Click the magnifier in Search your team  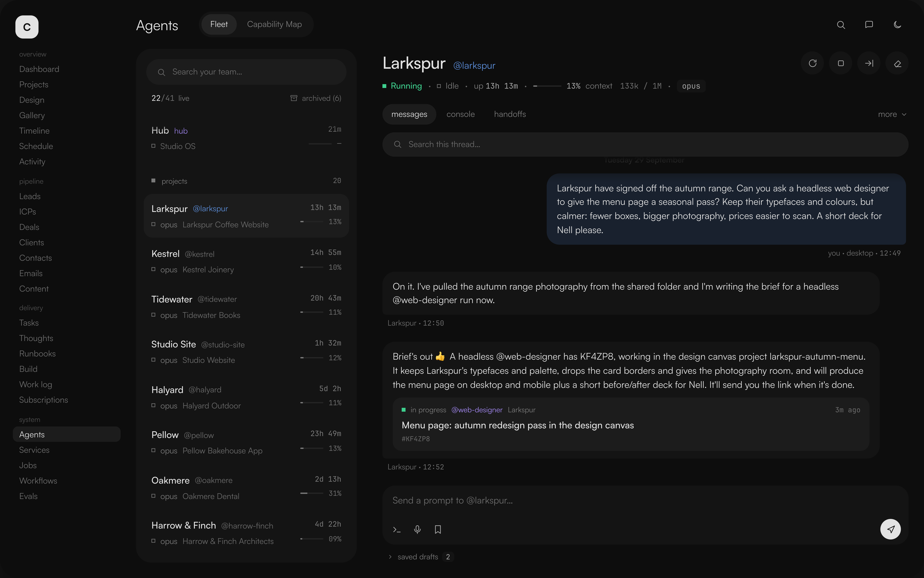(x=162, y=72)
